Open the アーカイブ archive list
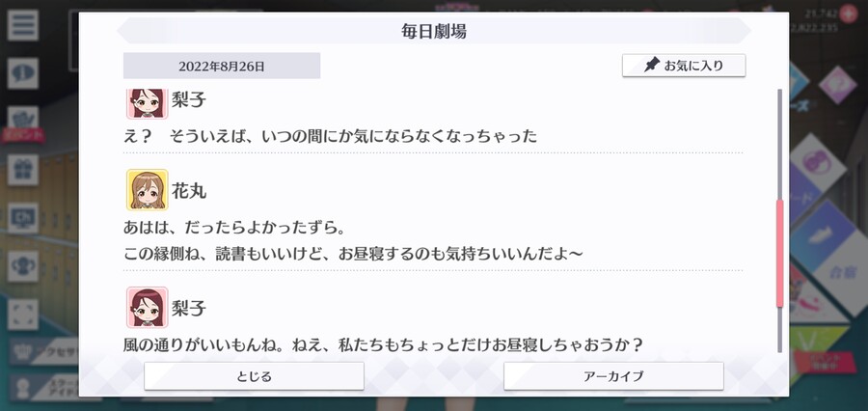The height and width of the screenshot is (411, 868). coord(613,376)
